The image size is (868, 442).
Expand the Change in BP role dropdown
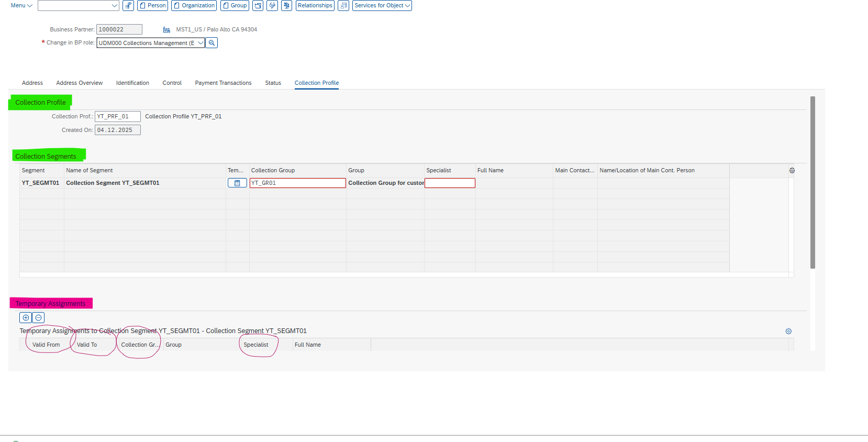click(201, 43)
